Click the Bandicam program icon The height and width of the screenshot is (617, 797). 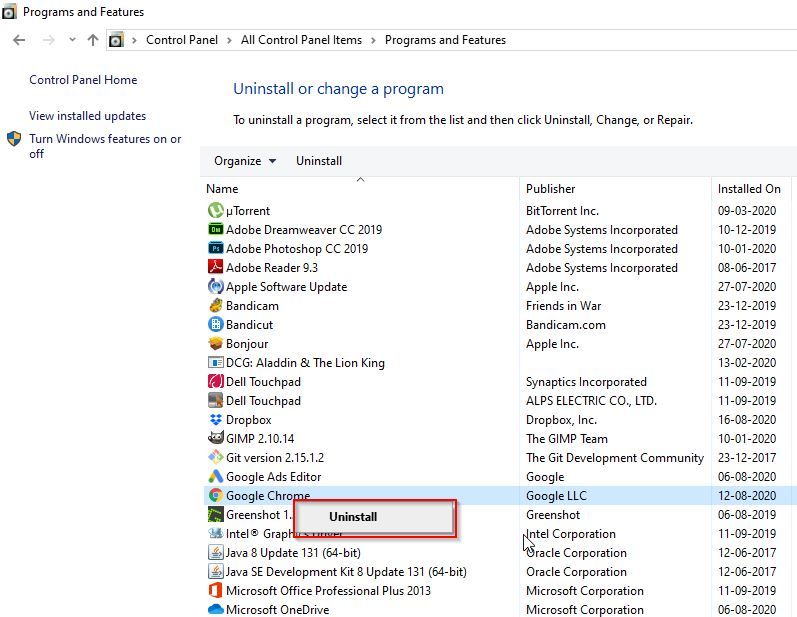(216, 305)
